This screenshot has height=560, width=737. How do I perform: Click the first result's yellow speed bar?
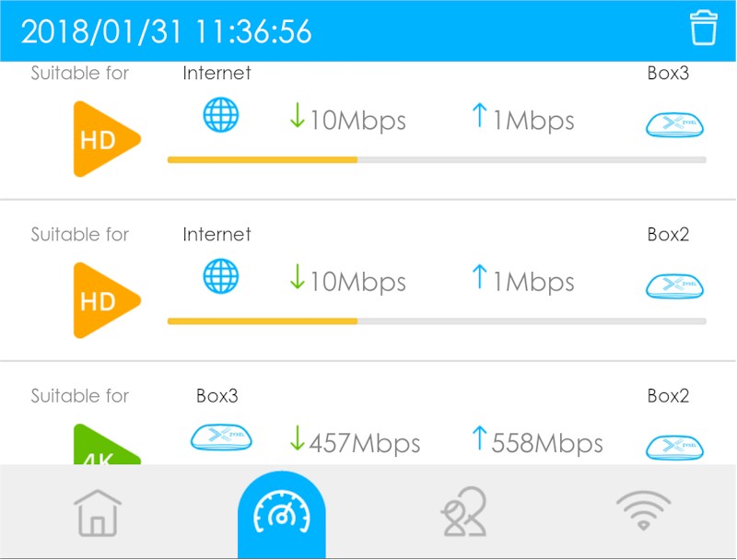(x=437, y=159)
